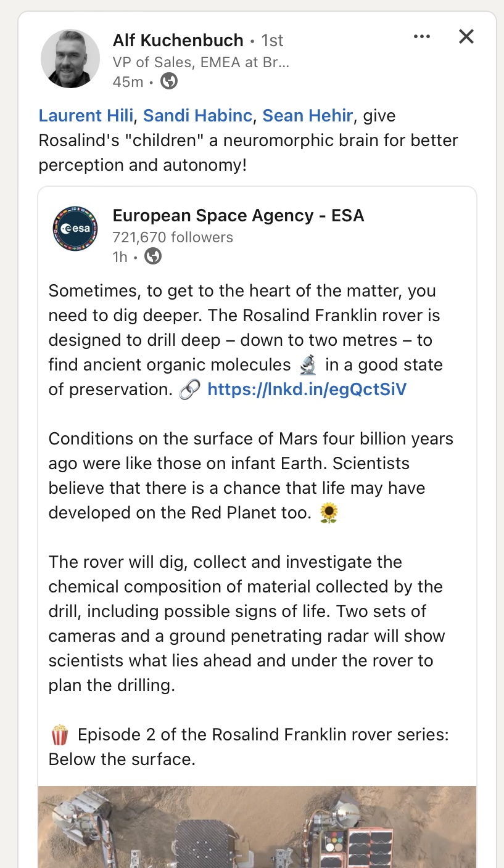Click the sunflower emoji in the post
This screenshot has height=868, width=504.
click(x=329, y=513)
